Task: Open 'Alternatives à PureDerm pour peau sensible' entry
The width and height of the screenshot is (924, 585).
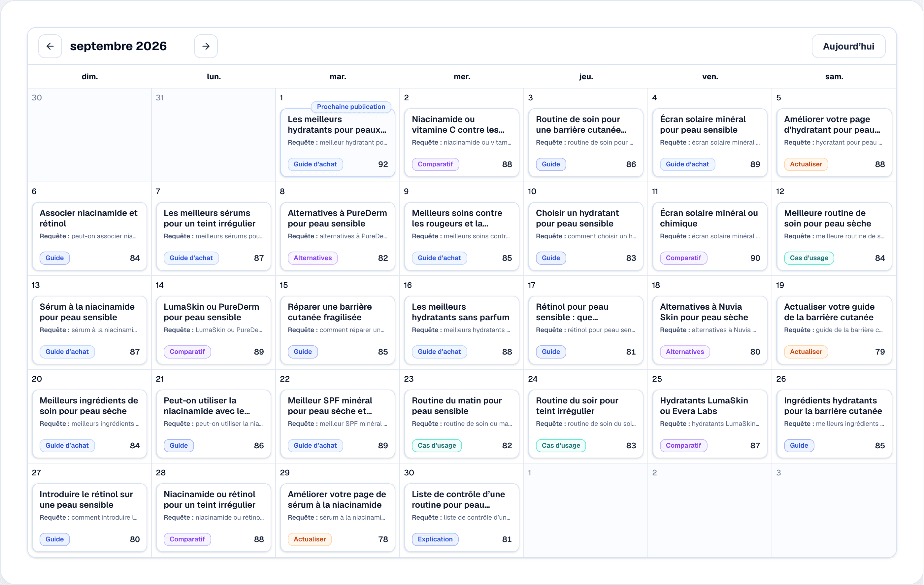Action: click(337, 236)
